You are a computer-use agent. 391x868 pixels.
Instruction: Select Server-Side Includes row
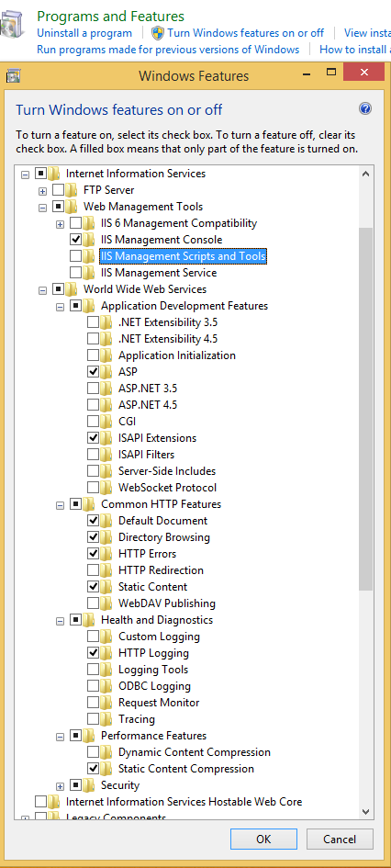pos(167,471)
